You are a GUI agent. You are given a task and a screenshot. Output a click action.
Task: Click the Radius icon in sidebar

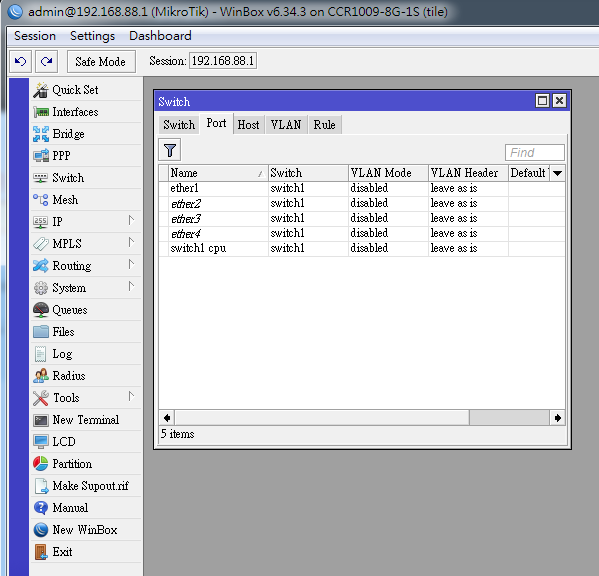(40, 376)
